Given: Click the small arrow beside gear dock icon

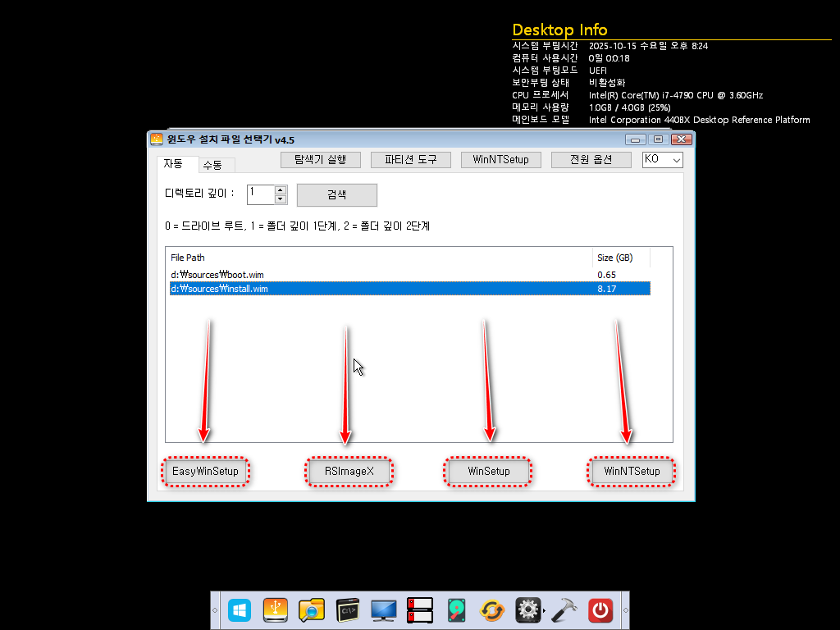Looking at the screenshot, I should tap(545, 610).
